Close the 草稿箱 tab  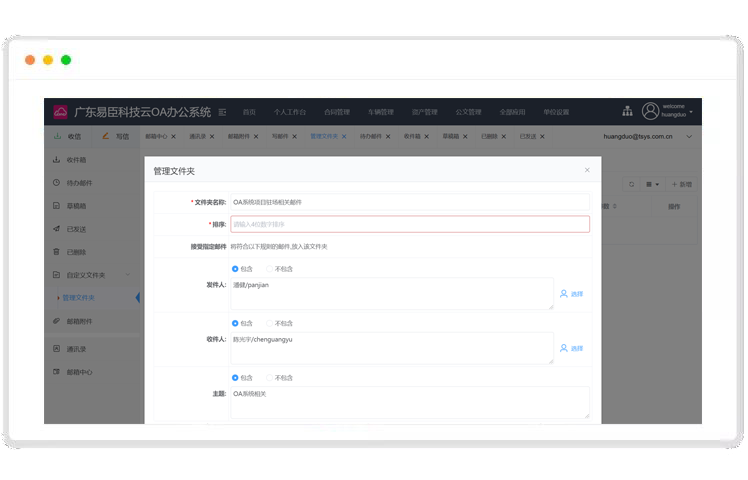466,137
